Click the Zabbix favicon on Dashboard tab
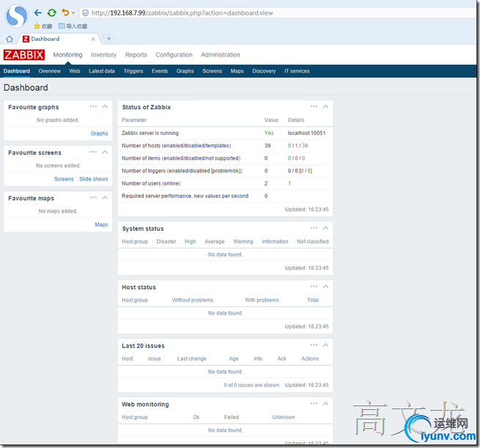 tap(26, 39)
